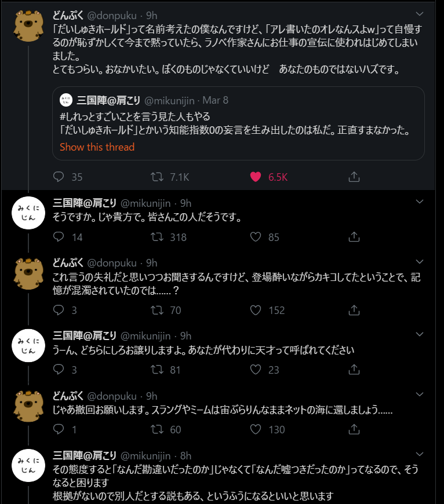The width and height of the screenshot is (444, 504).
Task: Unlike the tweet with 6.5K likes
Action: pyautogui.click(x=256, y=177)
